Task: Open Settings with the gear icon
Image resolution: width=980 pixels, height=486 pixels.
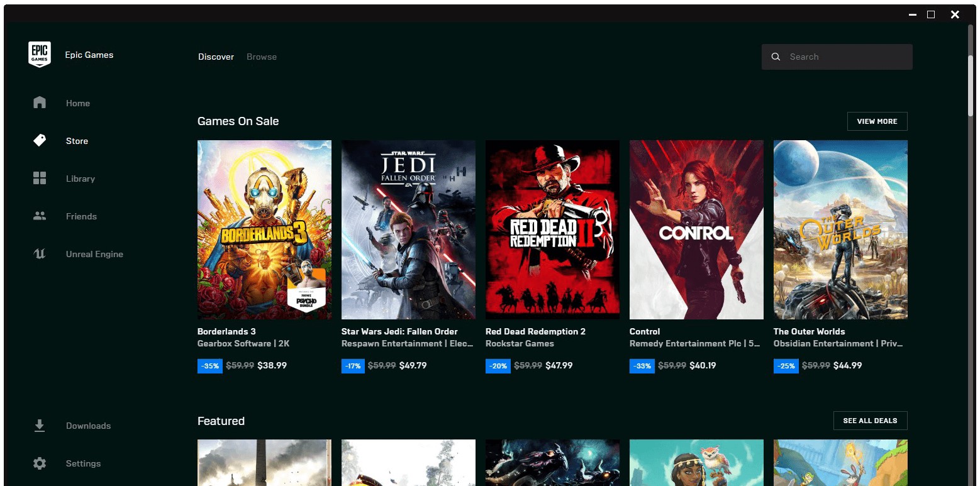Action: point(40,463)
